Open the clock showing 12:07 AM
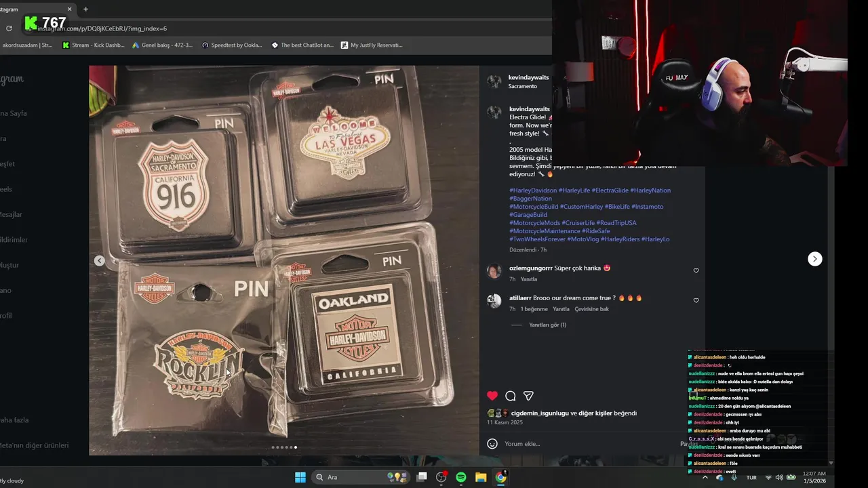 814,477
